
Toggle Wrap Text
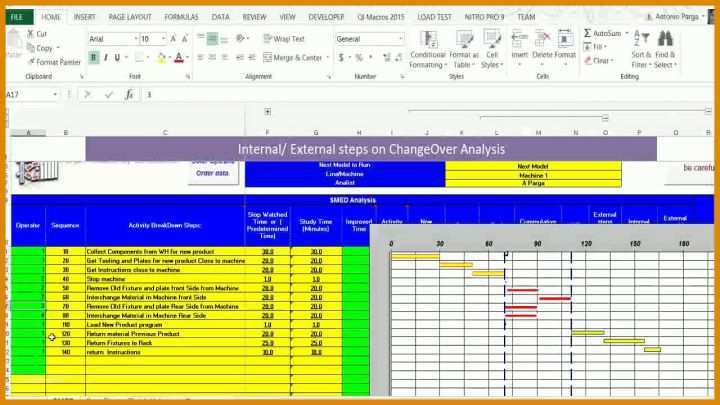click(284, 39)
